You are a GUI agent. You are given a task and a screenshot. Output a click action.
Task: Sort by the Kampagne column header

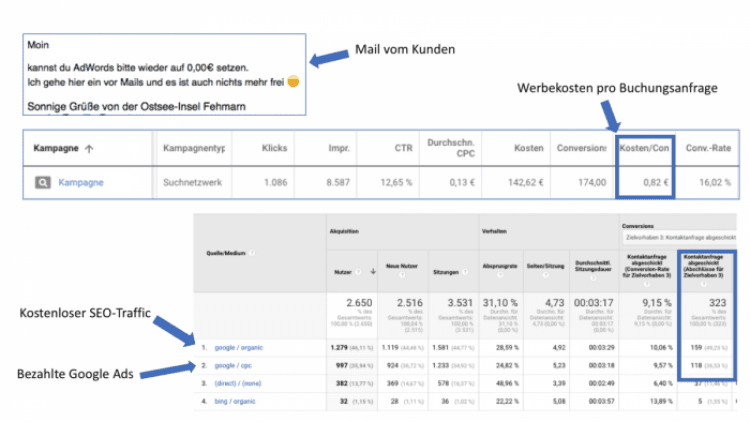[55, 148]
